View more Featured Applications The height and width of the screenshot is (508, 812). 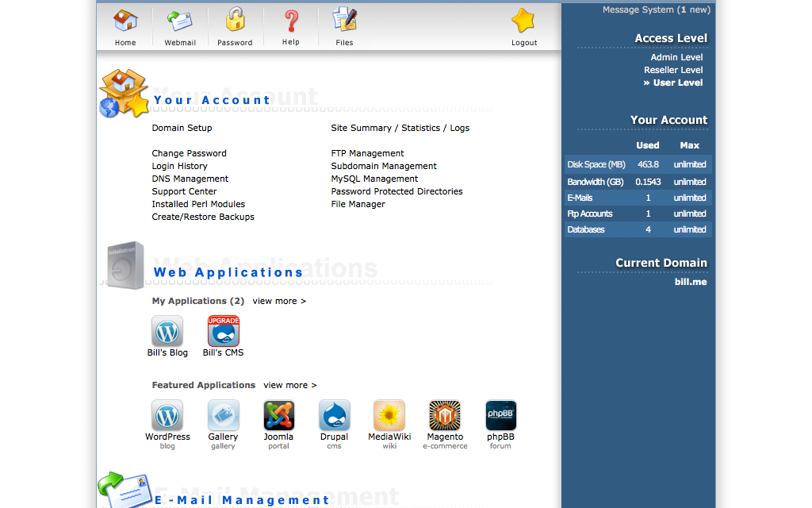290,385
